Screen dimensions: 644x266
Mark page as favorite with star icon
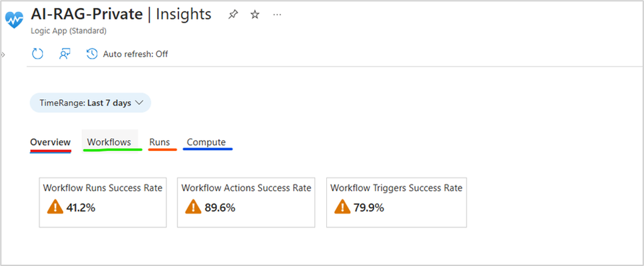pyautogui.click(x=255, y=15)
